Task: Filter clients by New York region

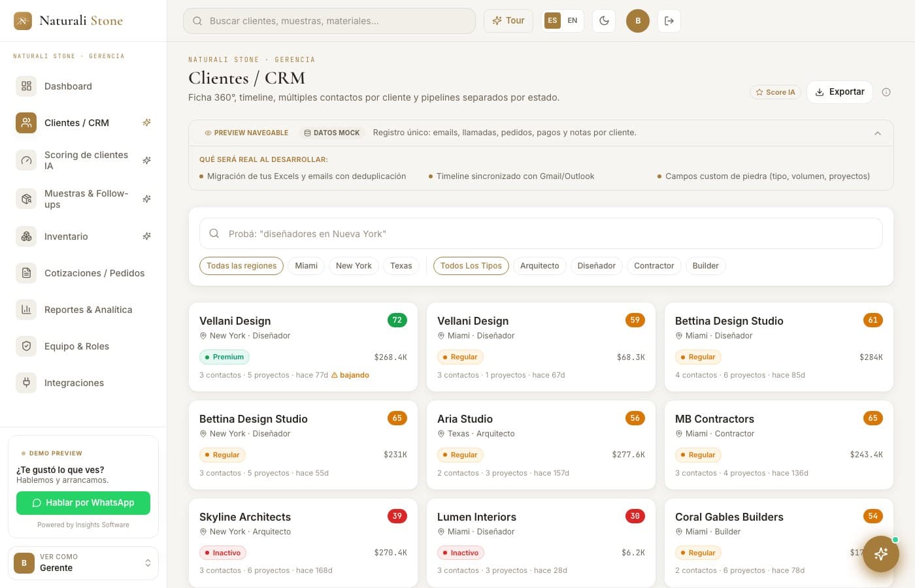Action: point(354,266)
